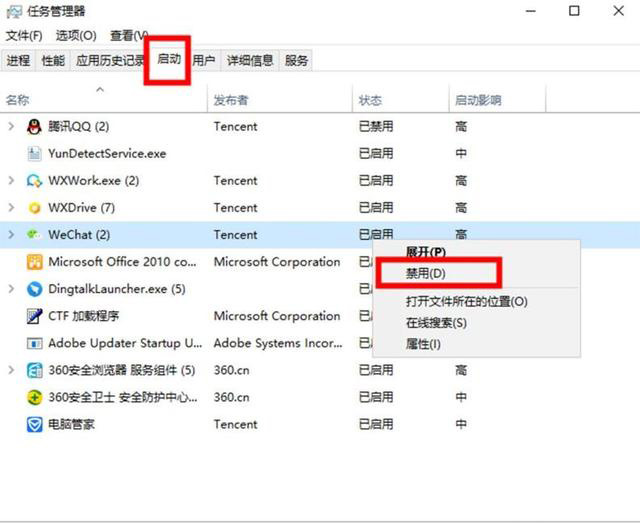Click the WXWork.exe app icon

(34, 180)
